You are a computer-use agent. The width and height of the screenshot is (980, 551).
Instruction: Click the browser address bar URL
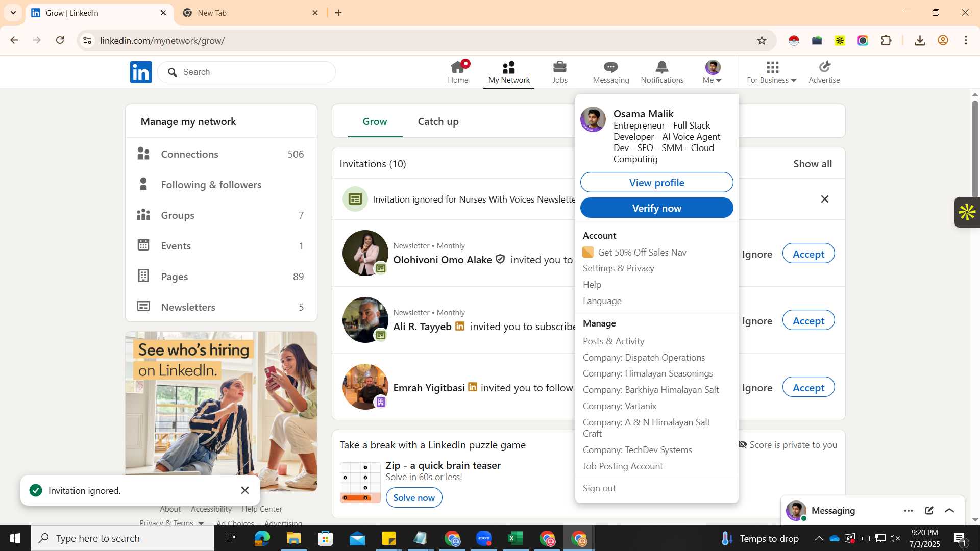click(162, 40)
